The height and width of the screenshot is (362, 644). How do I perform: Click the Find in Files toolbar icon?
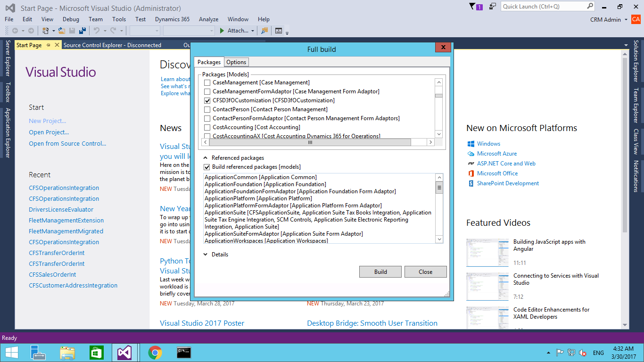point(264,31)
